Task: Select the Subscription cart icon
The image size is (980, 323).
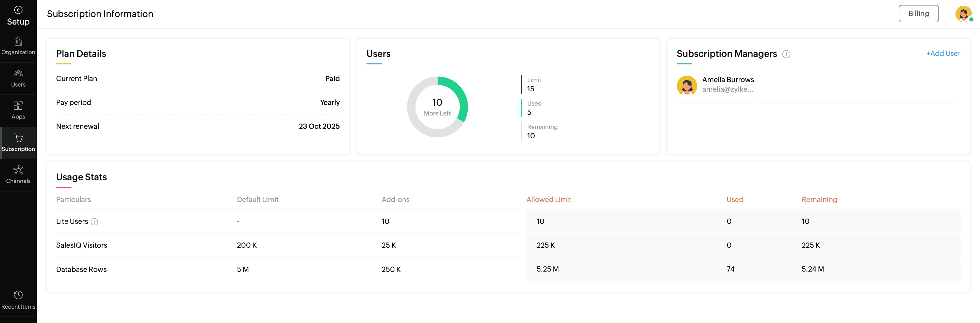Action: coord(18,138)
